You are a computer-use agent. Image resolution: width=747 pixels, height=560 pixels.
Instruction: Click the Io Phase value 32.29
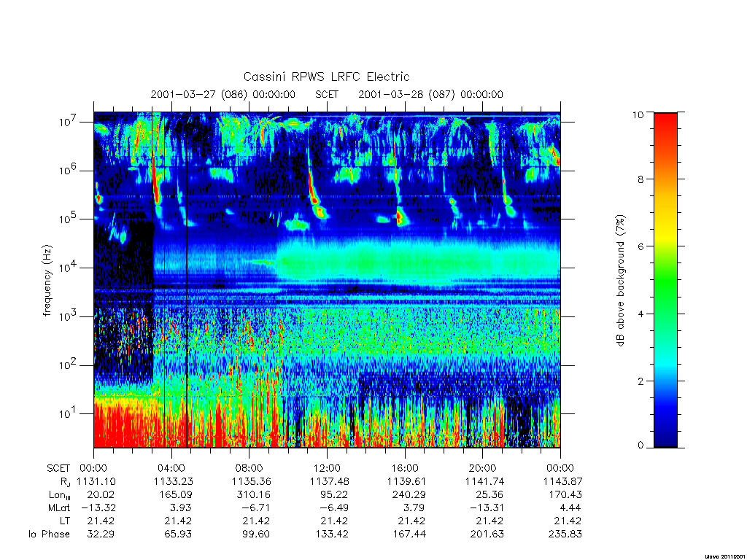tap(101, 534)
